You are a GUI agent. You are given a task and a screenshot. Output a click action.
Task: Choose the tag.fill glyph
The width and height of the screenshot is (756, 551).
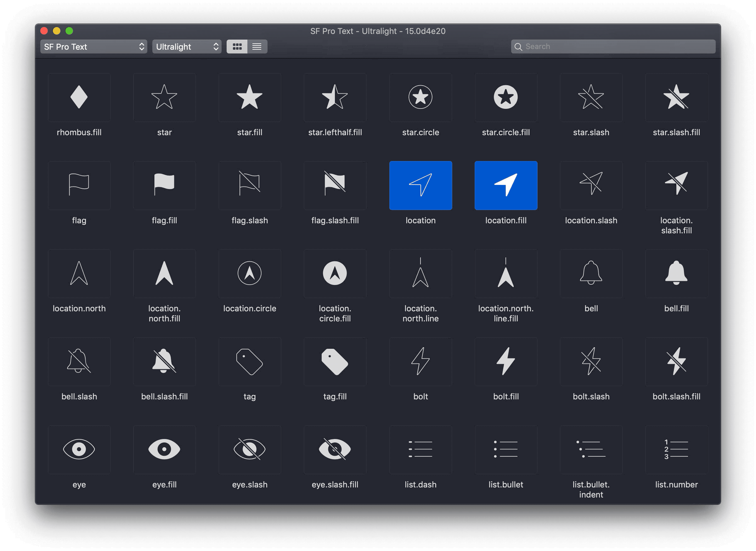(x=335, y=362)
